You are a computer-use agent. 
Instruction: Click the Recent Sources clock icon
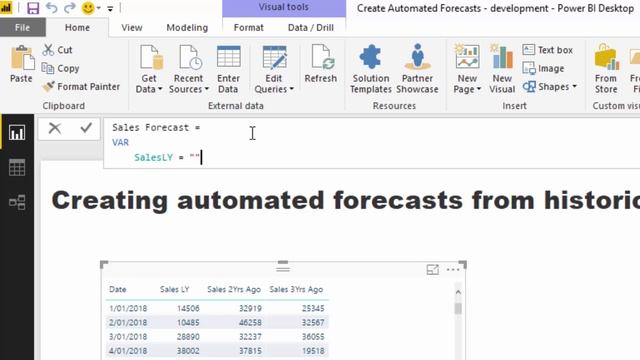(x=191, y=57)
